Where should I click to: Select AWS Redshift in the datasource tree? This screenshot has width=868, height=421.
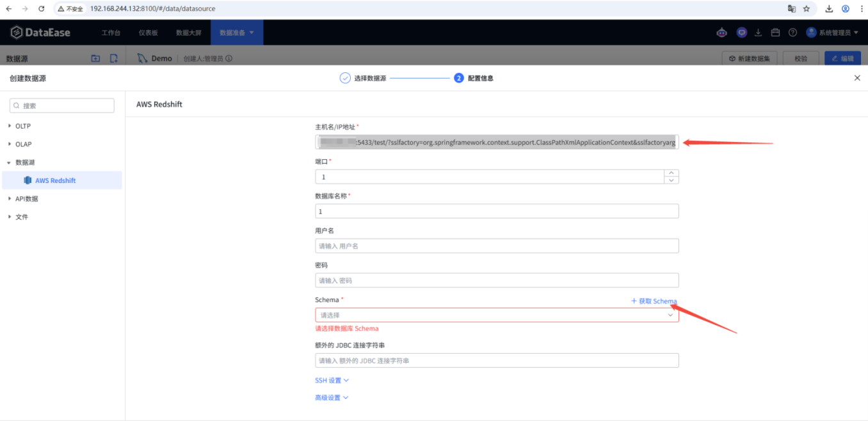[x=62, y=180]
